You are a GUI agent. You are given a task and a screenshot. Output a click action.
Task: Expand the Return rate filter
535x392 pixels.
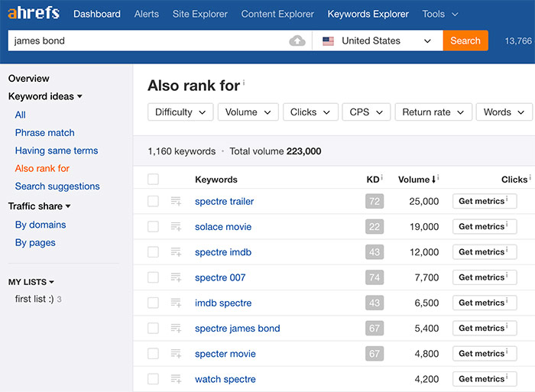pyautogui.click(x=433, y=112)
